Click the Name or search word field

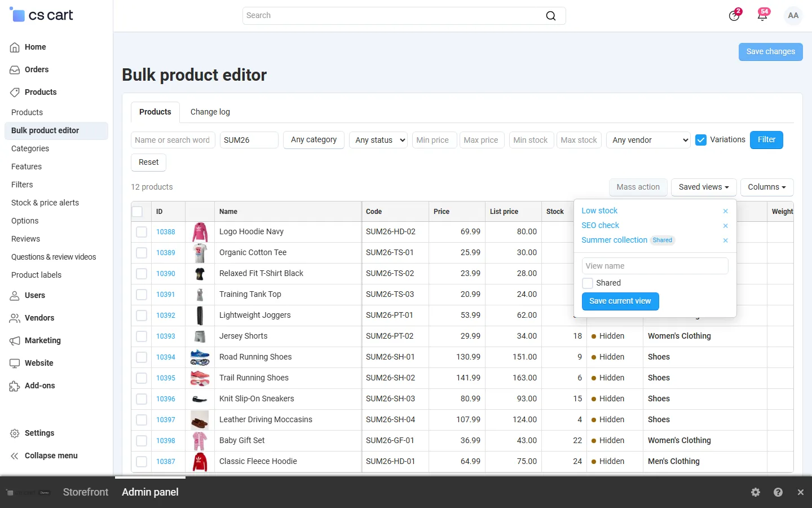click(173, 140)
